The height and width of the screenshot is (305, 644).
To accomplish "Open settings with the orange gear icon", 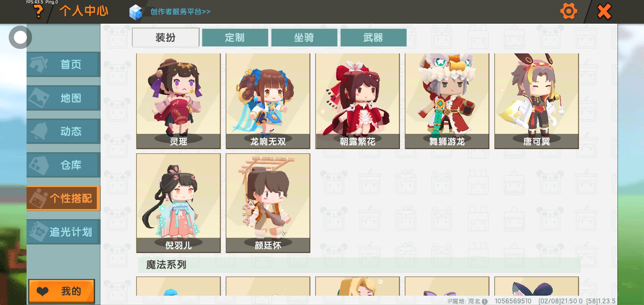I will pyautogui.click(x=568, y=11).
